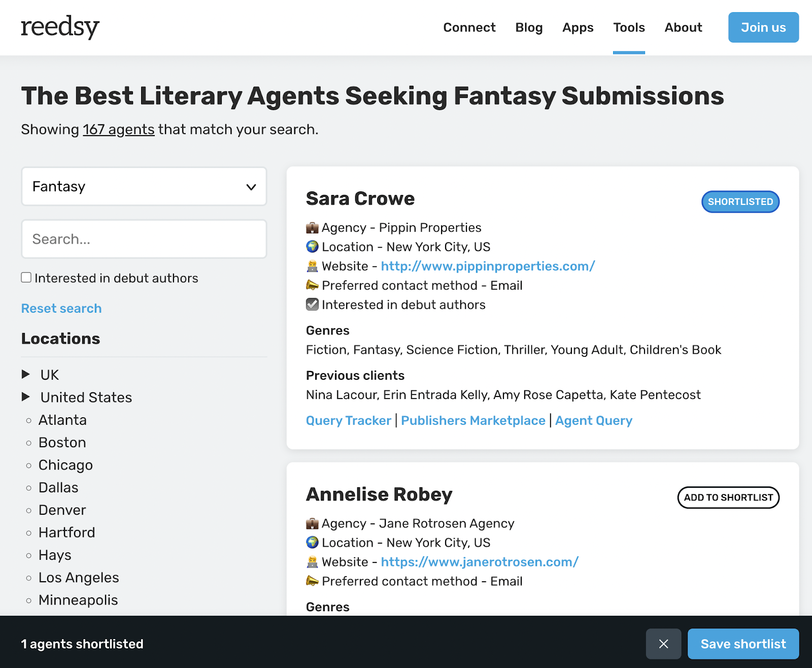Viewport: 812px width, 668px height.
Task: Open Publishers Marketplace link
Action: point(473,421)
